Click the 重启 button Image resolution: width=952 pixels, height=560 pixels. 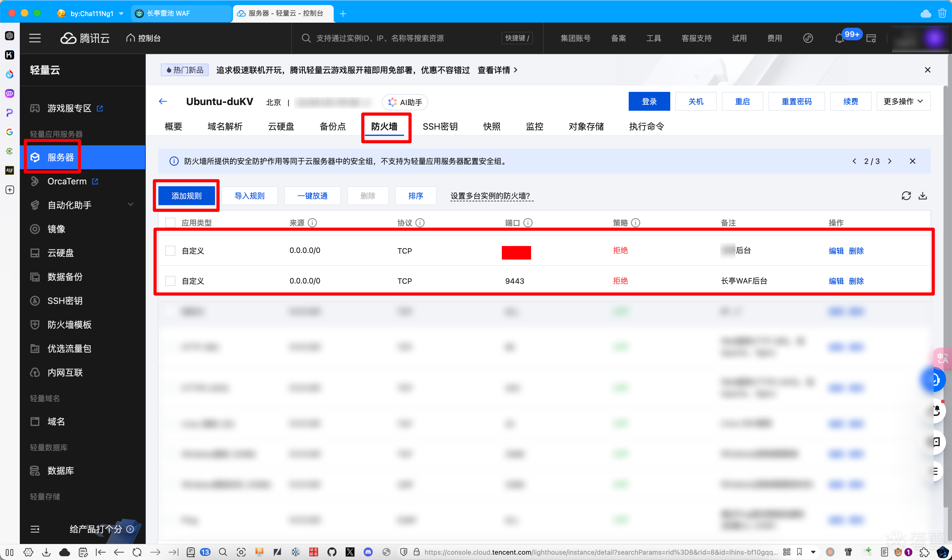(742, 101)
